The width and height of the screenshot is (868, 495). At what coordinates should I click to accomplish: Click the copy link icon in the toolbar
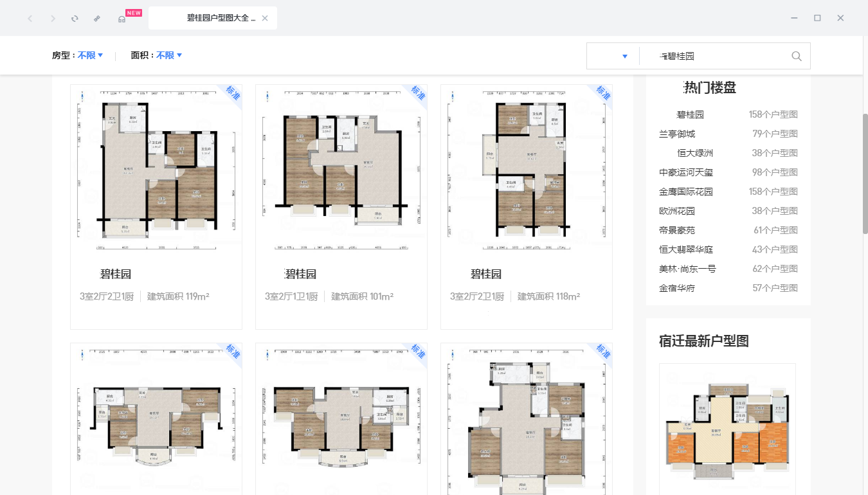point(97,18)
